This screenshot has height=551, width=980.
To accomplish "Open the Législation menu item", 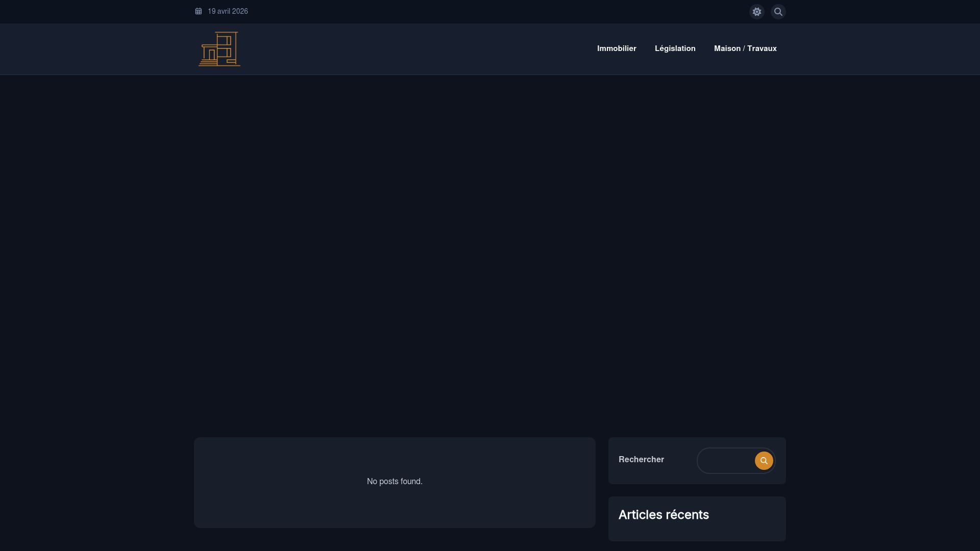I will tap(675, 48).
